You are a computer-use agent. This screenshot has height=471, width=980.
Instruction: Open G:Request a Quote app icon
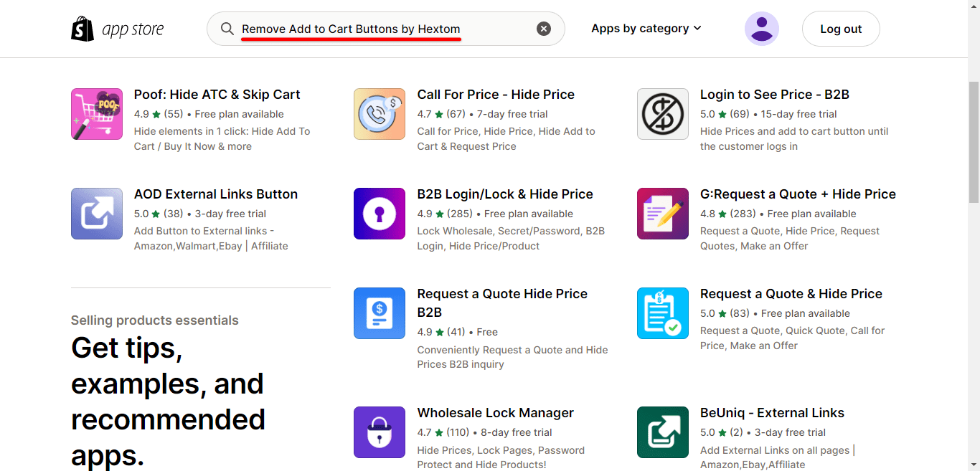(x=663, y=214)
